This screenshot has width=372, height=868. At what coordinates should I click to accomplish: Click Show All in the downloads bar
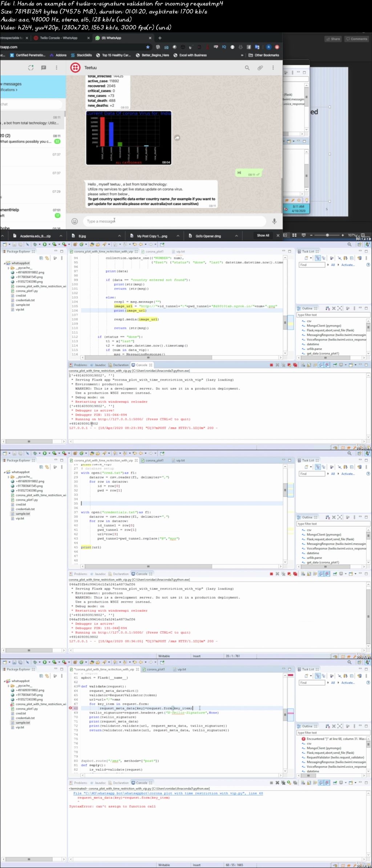(x=263, y=235)
